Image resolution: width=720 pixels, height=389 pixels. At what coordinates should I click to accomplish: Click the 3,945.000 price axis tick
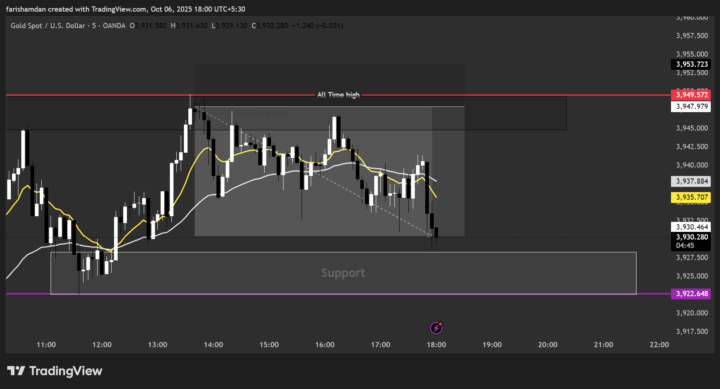pyautogui.click(x=692, y=128)
